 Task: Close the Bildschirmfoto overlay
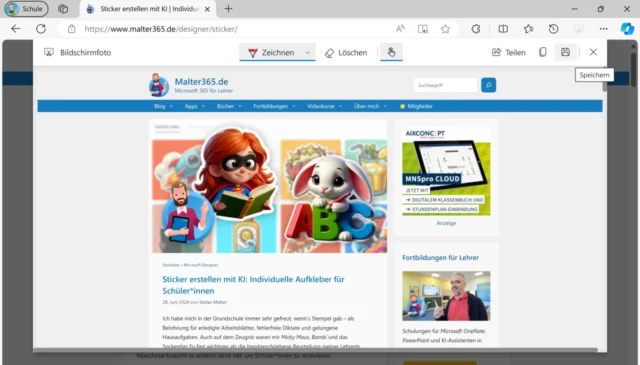click(x=593, y=52)
